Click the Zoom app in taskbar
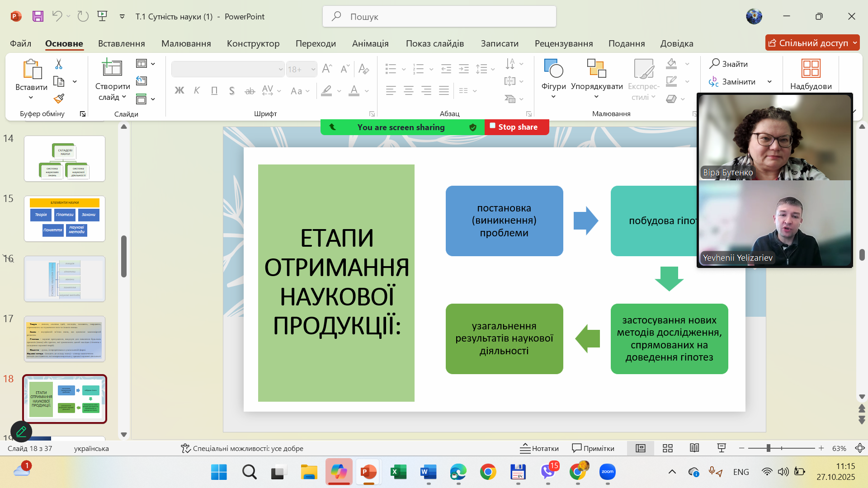The image size is (868, 488). point(608,472)
